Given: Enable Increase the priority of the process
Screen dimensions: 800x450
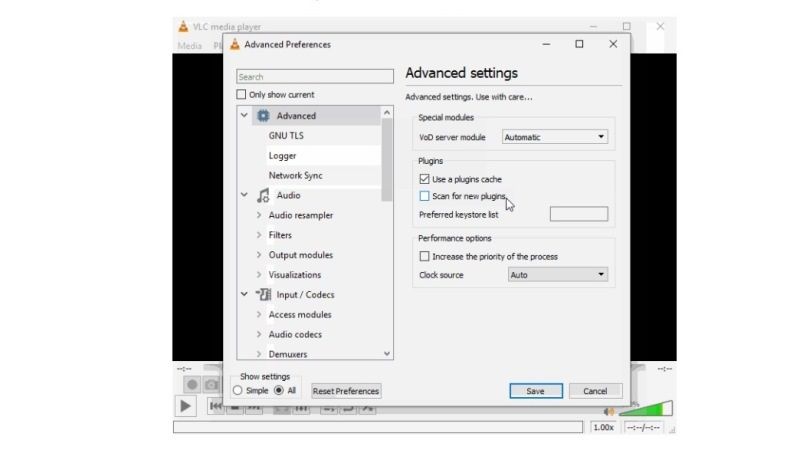Looking at the screenshot, I should (x=424, y=256).
